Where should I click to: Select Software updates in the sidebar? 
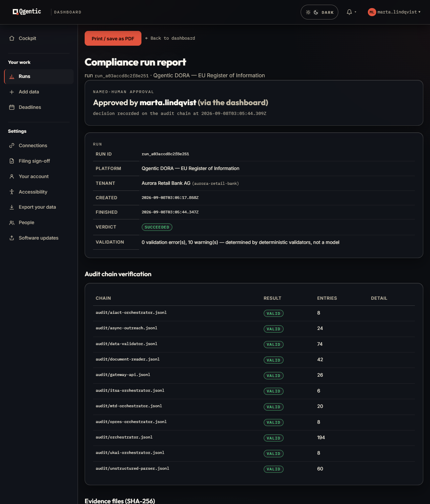coord(39,238)
